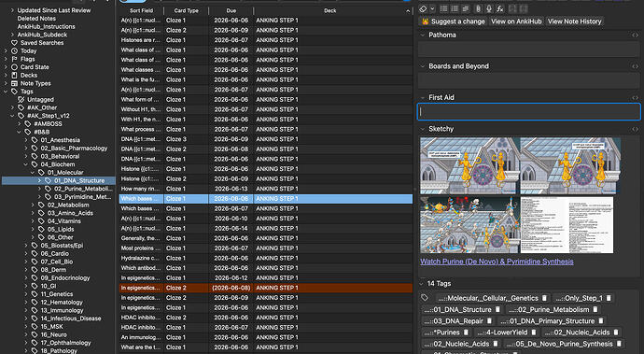644x354 pixels.
Task: Select AnkiHub_Instructions in the sidebar
Action: point(46,27)
